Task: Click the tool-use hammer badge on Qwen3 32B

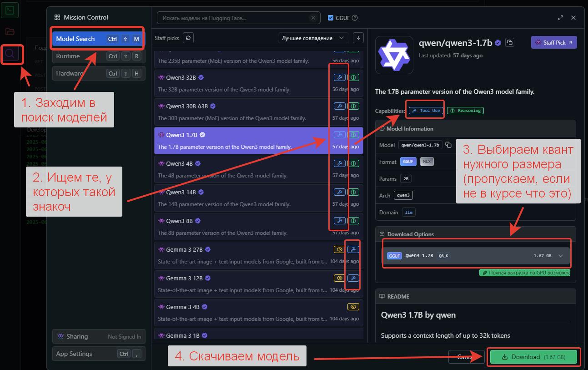Action: click(339, 77)
